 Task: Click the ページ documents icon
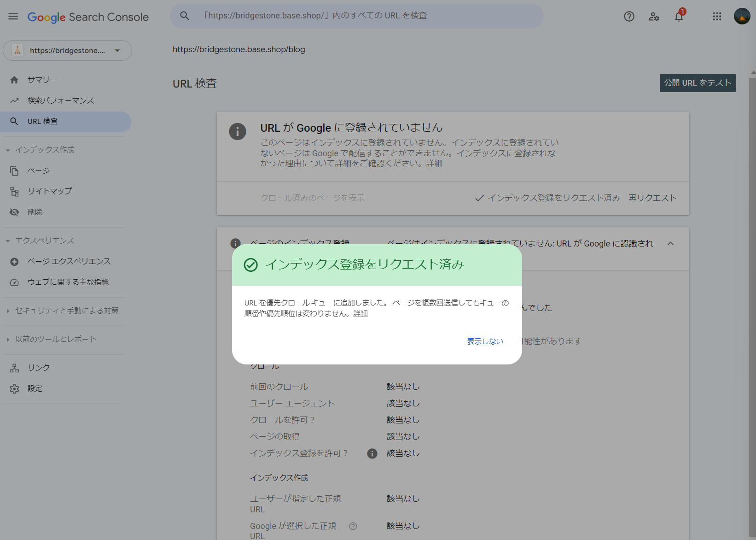click(14, 170)
